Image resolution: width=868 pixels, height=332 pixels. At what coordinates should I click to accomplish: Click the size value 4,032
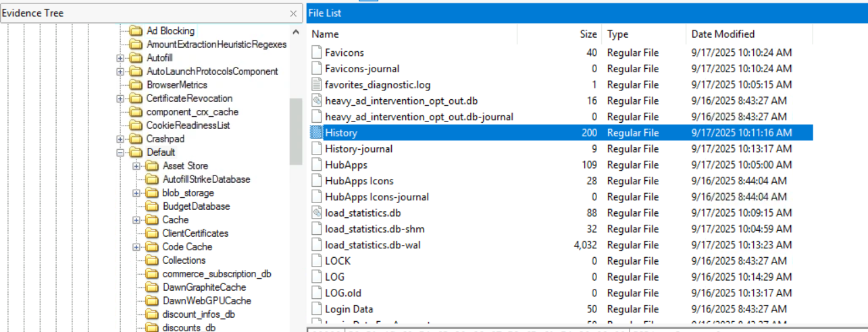(x=585, y=245)
